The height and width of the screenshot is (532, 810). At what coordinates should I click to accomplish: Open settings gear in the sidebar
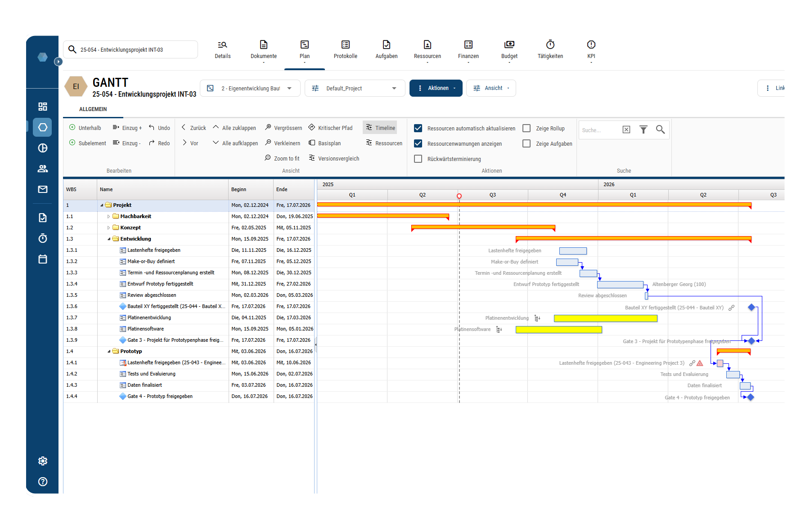pyautogui.click(x=42, y=461)
